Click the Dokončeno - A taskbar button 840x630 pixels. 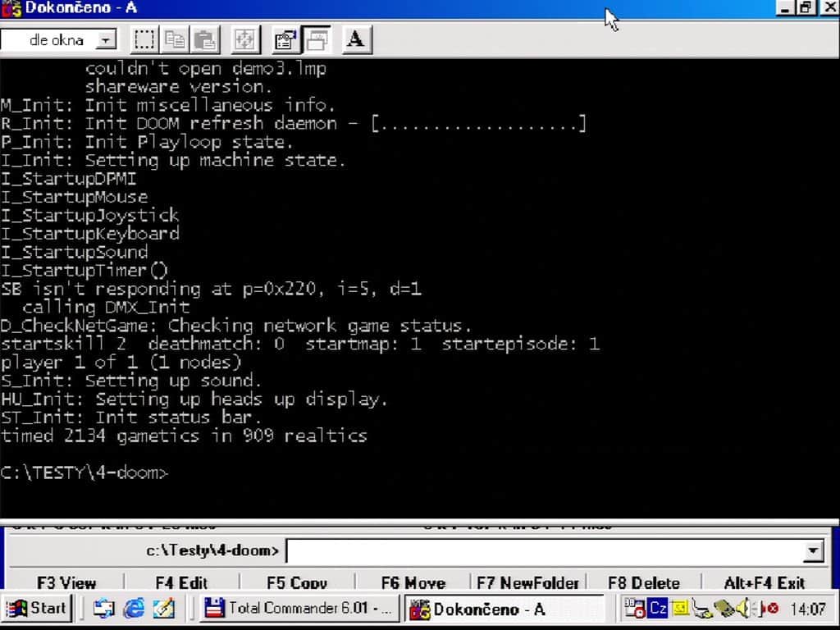(504, 609)
